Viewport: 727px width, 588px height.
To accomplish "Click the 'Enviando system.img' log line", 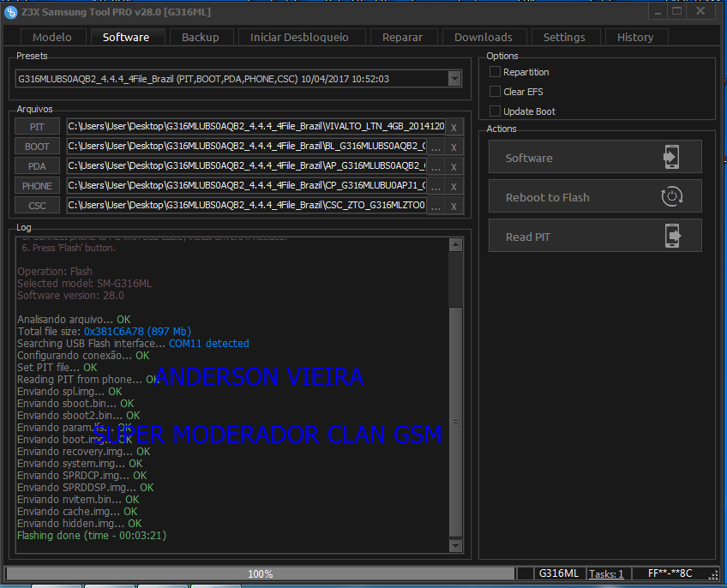I will (80, 464).
